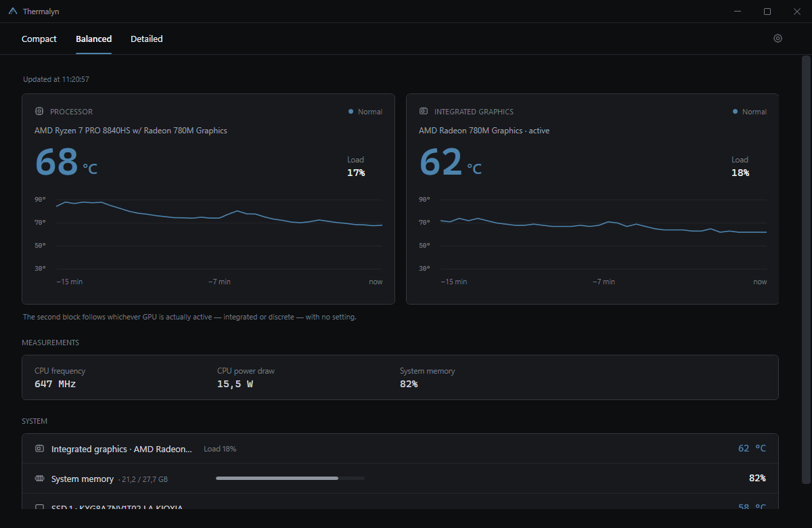
Task: Click the SSD 1 drive icon
Action: pyautogui.click(x=39, y=507)
